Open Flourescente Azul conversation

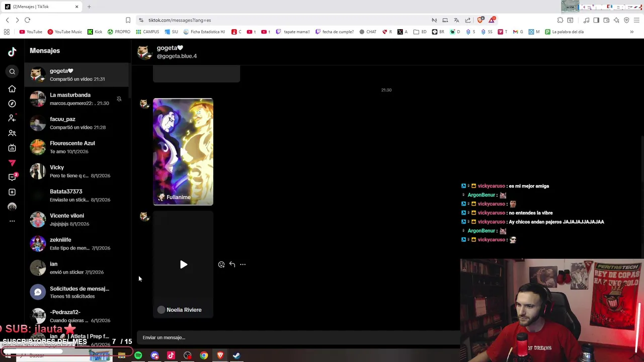[x=76, y=147]
